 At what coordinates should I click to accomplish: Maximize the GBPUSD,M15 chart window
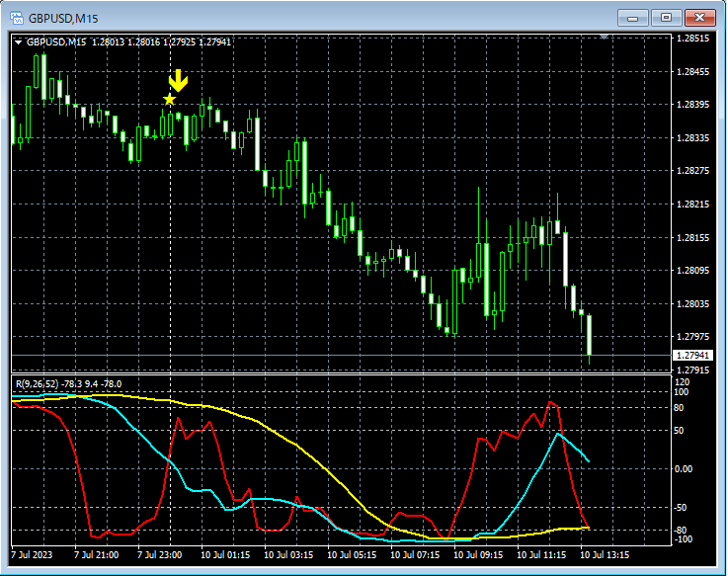(x=666, y=18)
